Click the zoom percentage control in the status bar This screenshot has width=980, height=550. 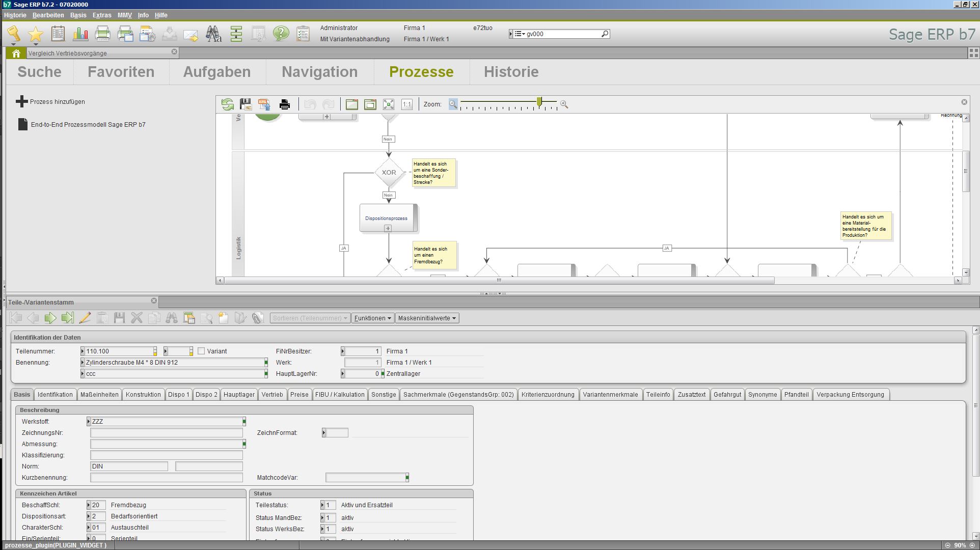click(960, 545)
